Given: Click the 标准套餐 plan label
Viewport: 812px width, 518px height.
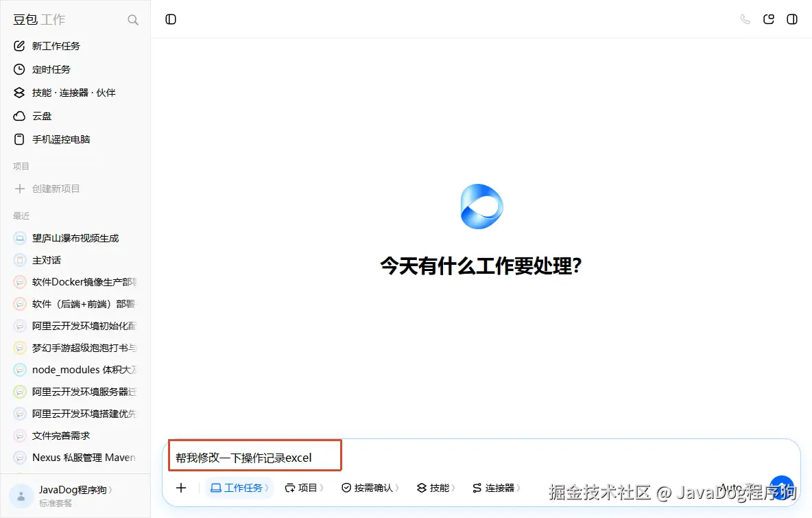Looking at the screenshot, I should [56, 503].
